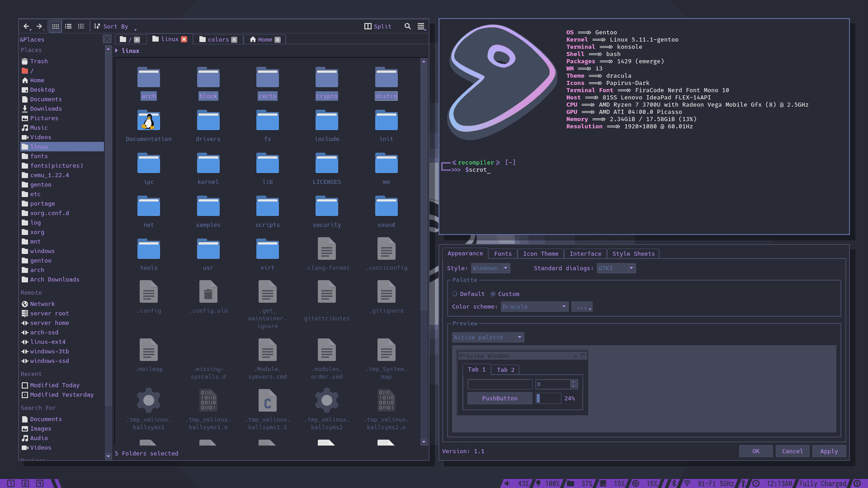Select the drivers folder

click(208, 125)
